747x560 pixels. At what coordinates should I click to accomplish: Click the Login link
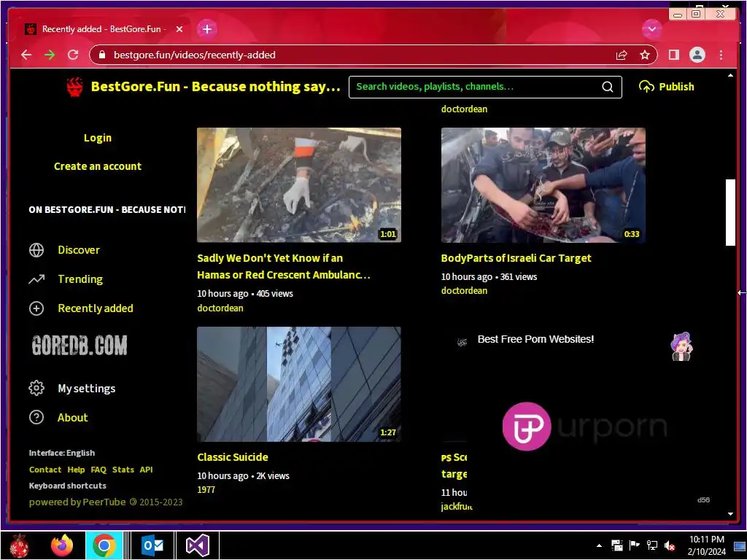[98, 138]
